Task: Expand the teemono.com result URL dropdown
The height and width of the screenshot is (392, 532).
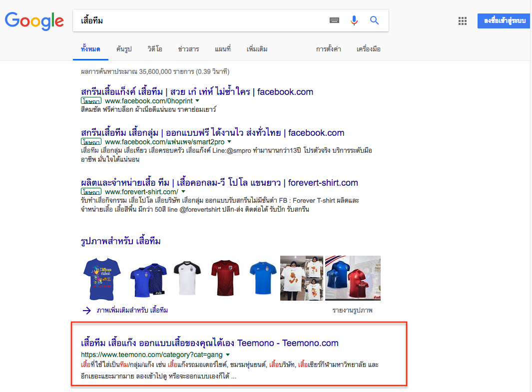Action: point(228,355)
